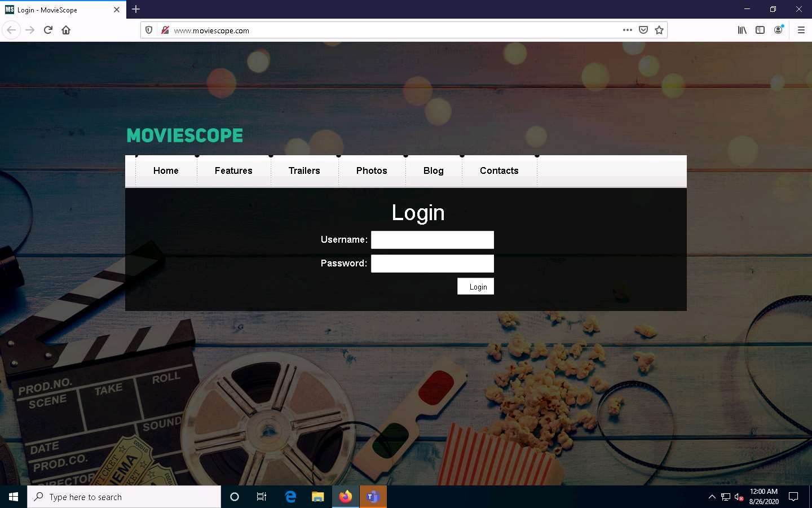Click the network status tray icon
812x508 pixels.
pyautogui.click(x=726, y=497)
